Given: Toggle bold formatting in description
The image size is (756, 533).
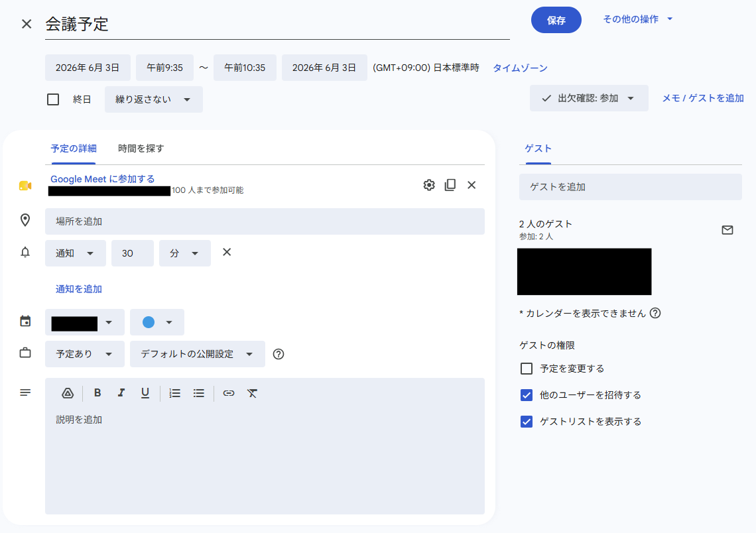Looking at the screenshot, I should click(97, 392).
